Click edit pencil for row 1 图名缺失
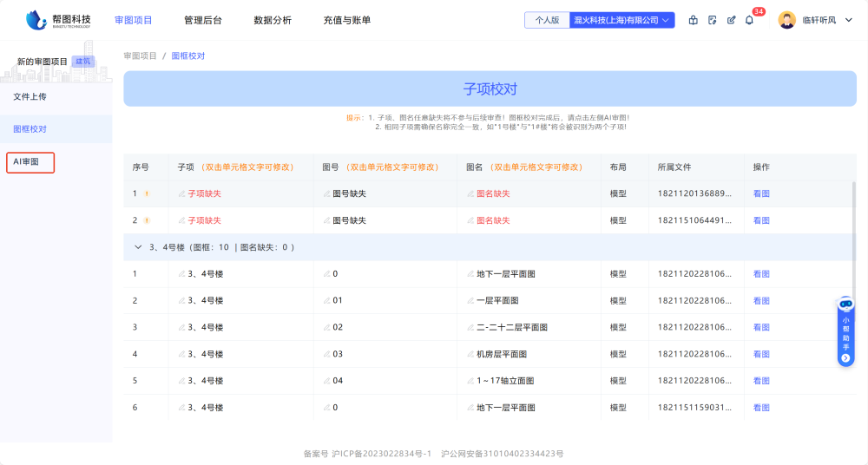Viewport: 868px width, 465px height. click(x=470, y=193)
